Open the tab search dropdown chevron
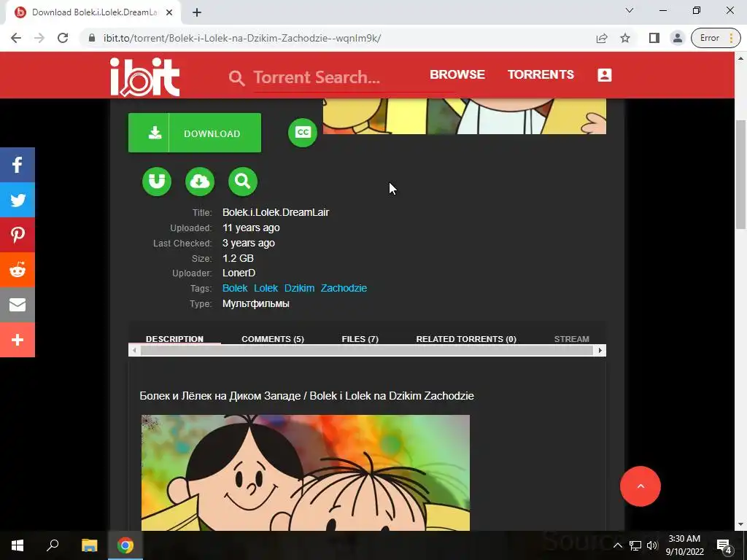Image resolution: width=747 pixels, height=560 pixels. [630, 10]
